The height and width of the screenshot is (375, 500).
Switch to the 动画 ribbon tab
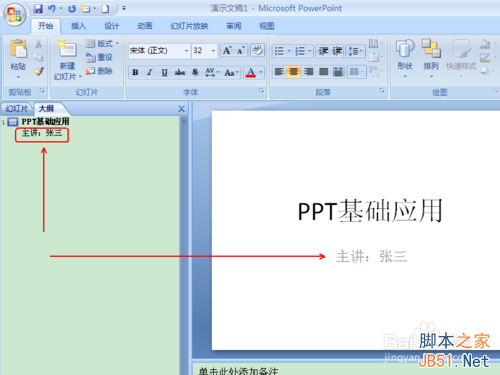tap(145, 26)
